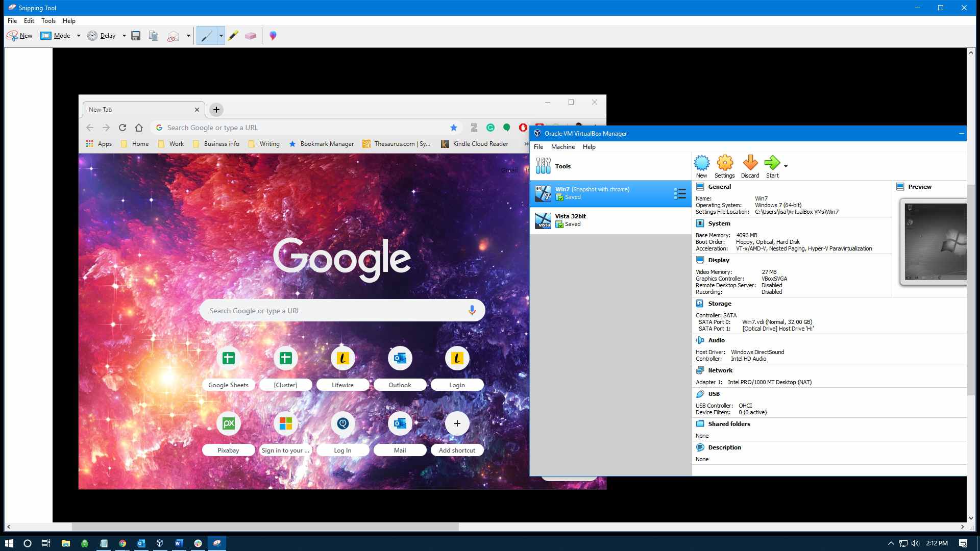Click the voice search microphone icon

(472, 310)
